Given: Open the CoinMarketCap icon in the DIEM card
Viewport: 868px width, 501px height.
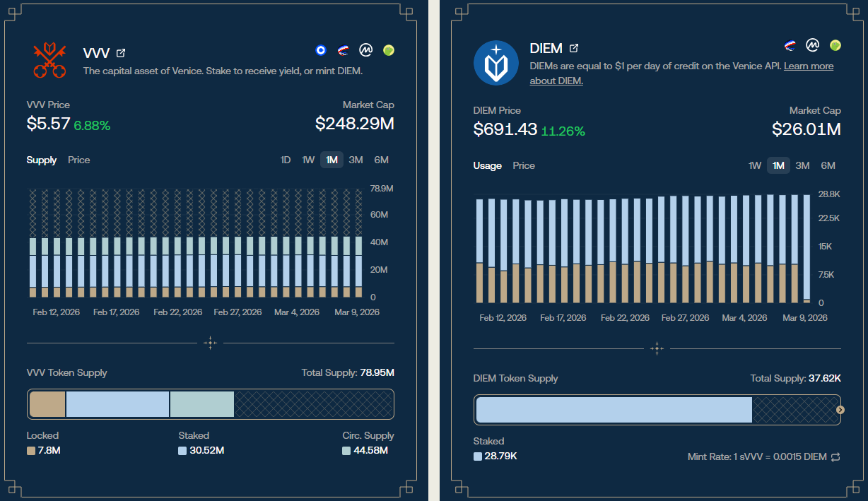Looking at the screenshot, I should point(813,45).
